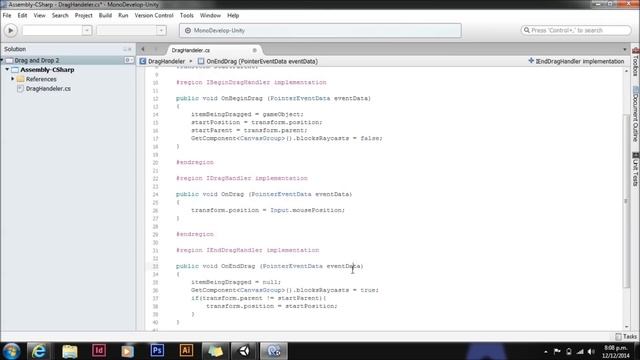
Task: Open the yellow folder app in taskbar
Action: 215,351
